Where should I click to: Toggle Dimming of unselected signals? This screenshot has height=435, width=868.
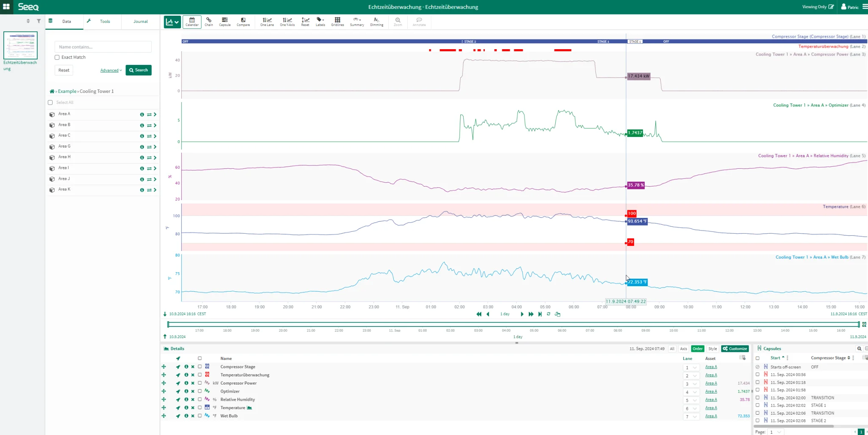tap(376, 22)
